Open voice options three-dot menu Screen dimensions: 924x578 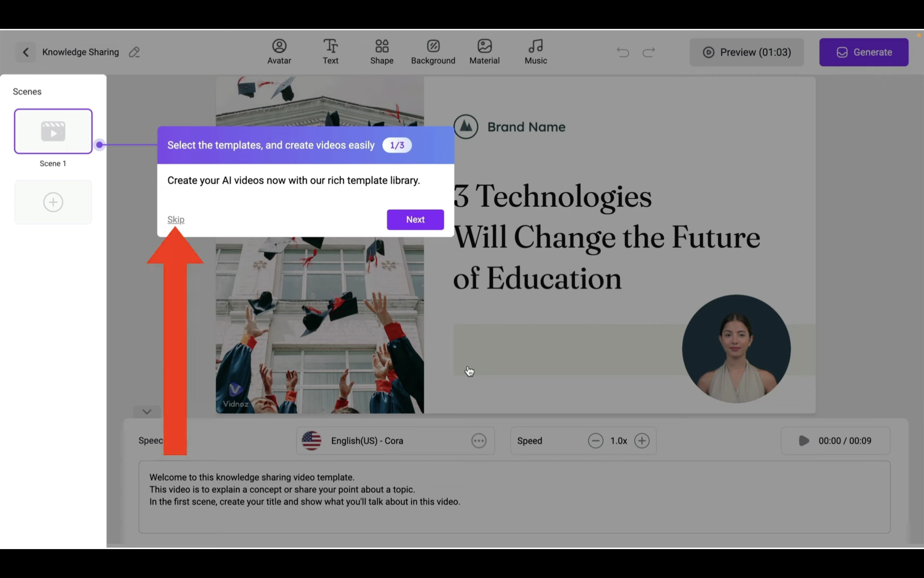coord(479,441)
